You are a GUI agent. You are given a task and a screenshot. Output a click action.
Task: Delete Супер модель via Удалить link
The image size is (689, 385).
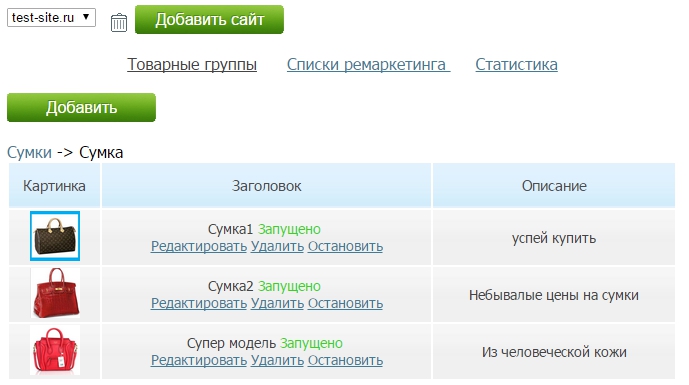coord(277,360)
